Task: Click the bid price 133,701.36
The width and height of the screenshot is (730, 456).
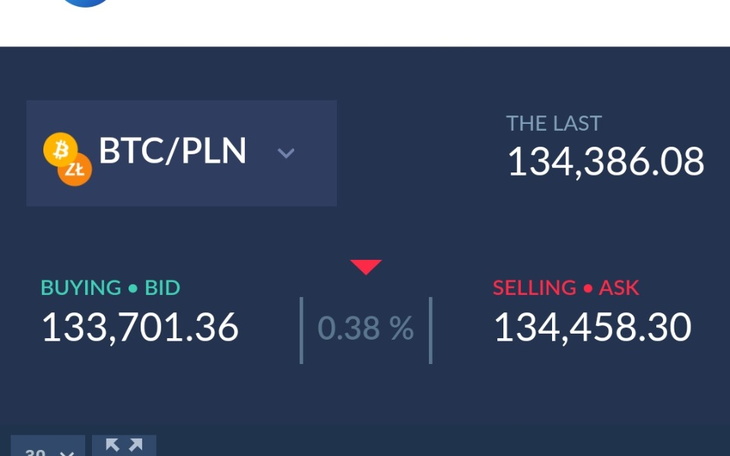Action: click(140, 328)
